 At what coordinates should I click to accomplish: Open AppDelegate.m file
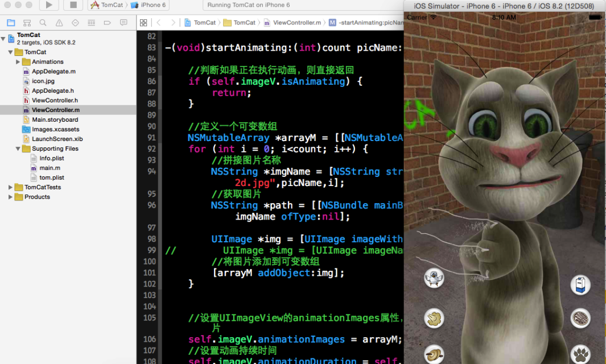click(x=53, y=72)
